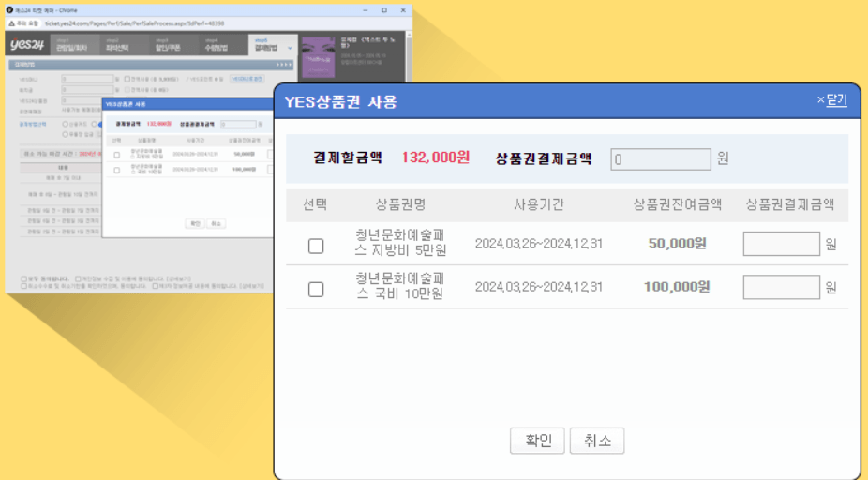Click the 결제할금액 label in enlarged popup
The height and width of the screenshot is (480, 868).
point(348,157)
